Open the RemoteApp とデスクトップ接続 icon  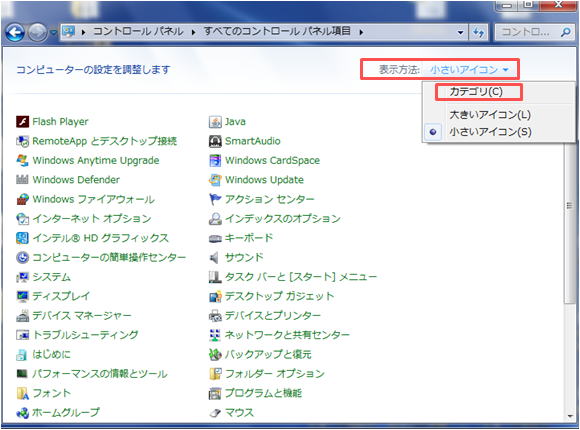tap(22, 141)
